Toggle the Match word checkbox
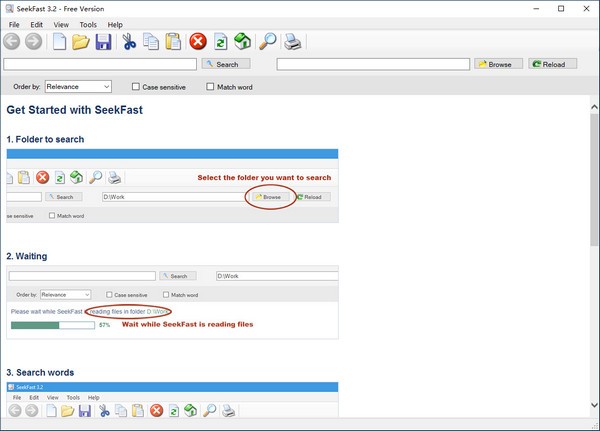Viewport: 600px width, 431px height. coord(210,87)
